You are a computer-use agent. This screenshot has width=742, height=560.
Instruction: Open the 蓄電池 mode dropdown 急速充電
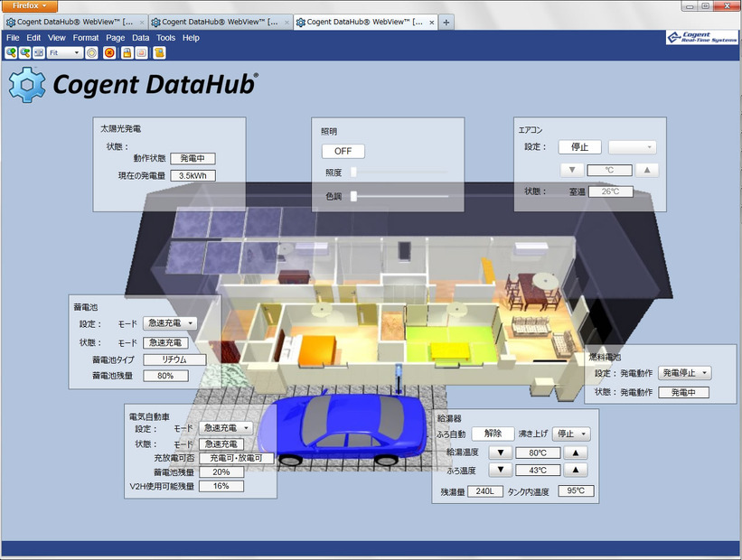pos(170,323)
